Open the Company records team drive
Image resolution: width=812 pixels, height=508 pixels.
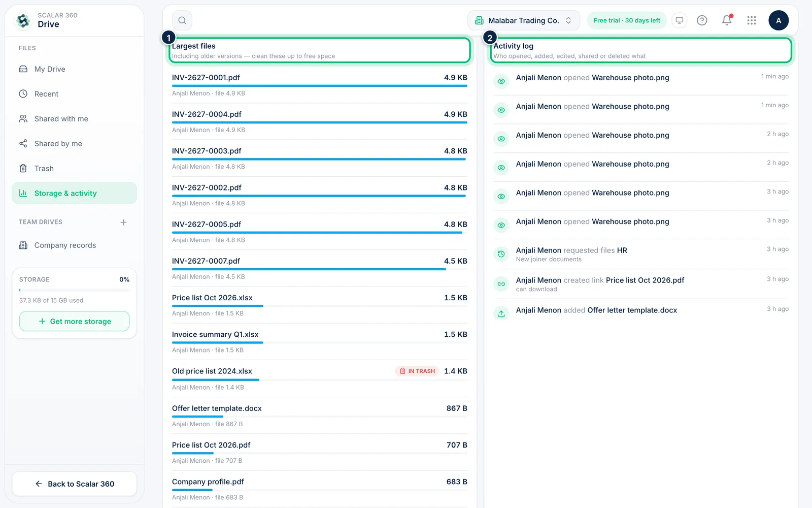[x=75, y=245]
